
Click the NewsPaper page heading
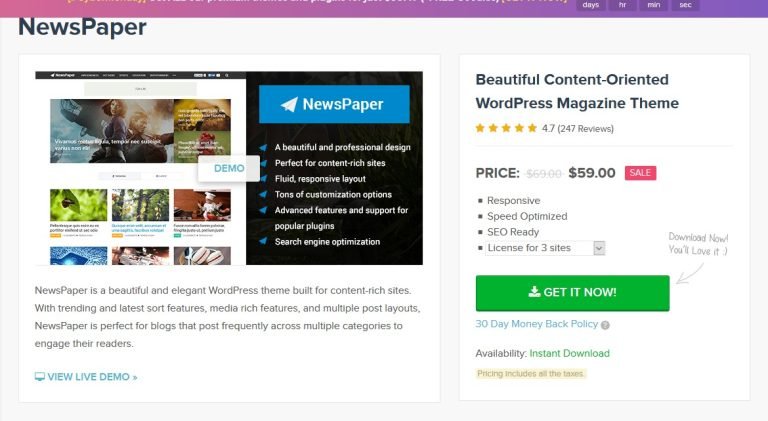point(82,27)
